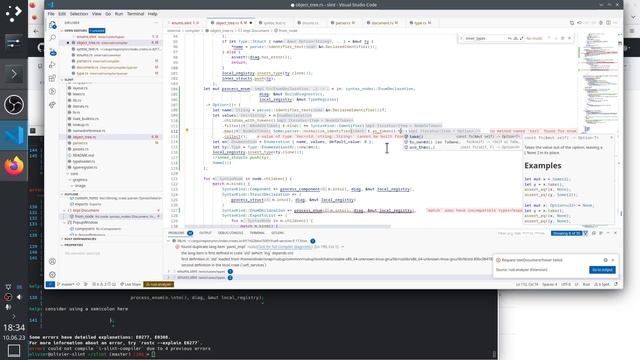The image size is (640, 360).
Task: Open the Terminal menu
Action: (x=135, y=14)
